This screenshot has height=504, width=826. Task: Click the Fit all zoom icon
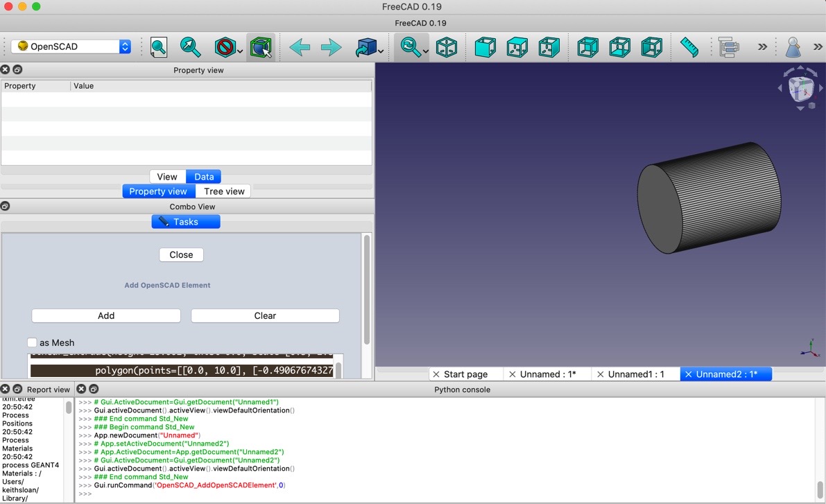point(159,47)
